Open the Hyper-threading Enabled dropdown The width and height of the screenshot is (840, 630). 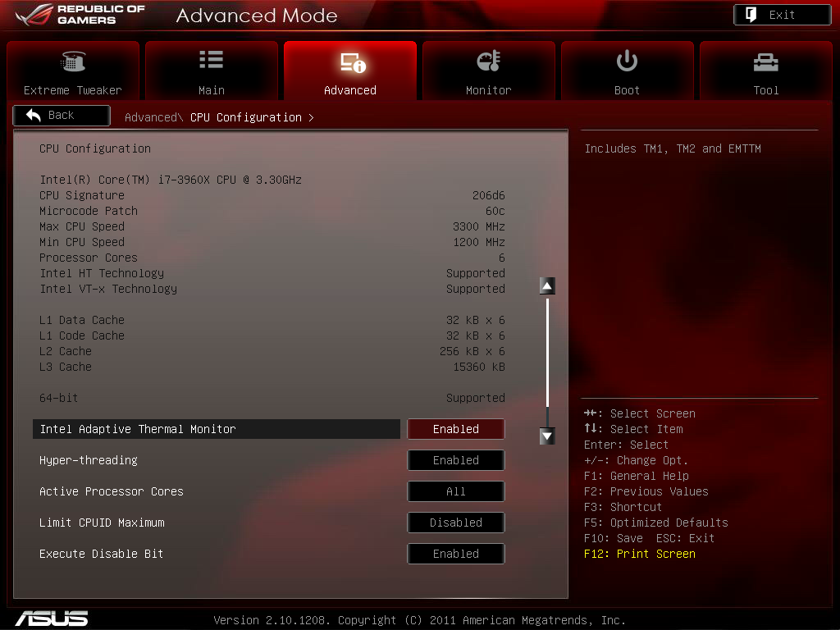[456, 460]
